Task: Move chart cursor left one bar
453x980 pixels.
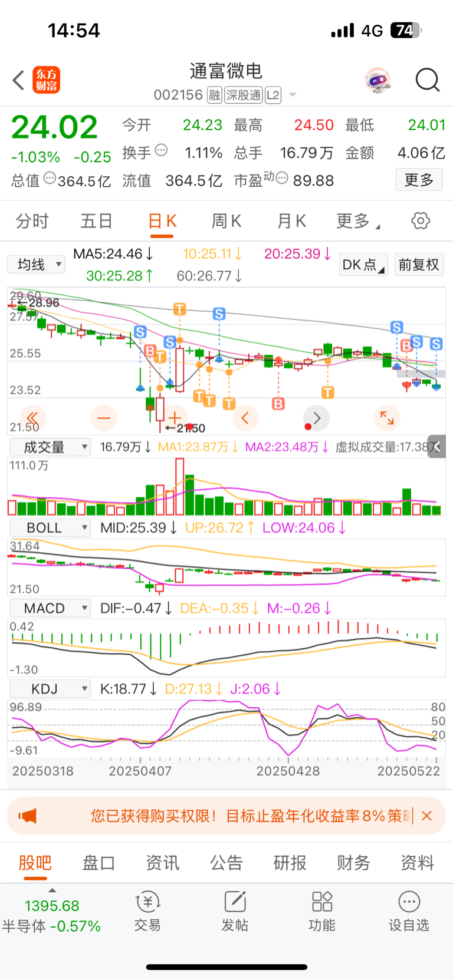Action: [x=245, y=418]
